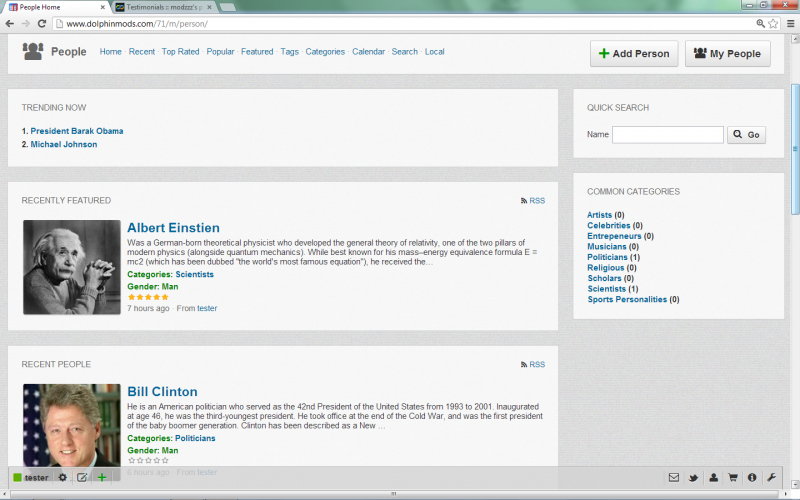Go back with the browser back arrow
Viewport: 800px width, 500px height.
pos(9,23)
